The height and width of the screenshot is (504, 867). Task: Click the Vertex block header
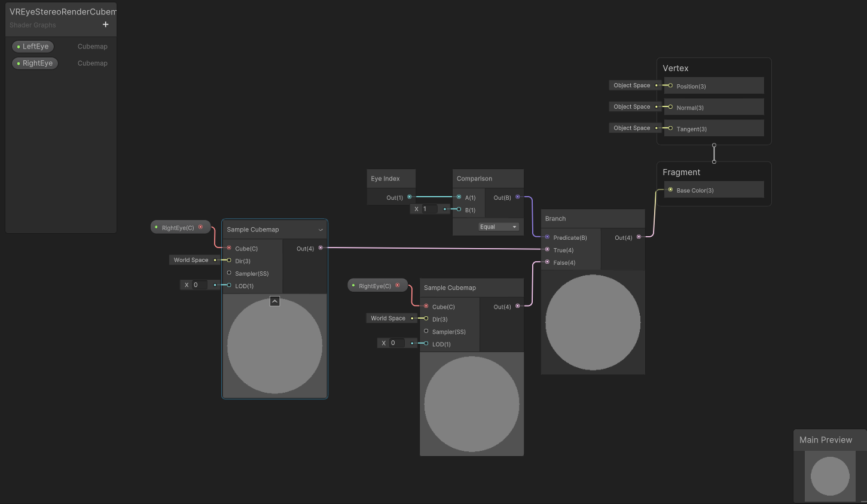click(x=676, y=68)
